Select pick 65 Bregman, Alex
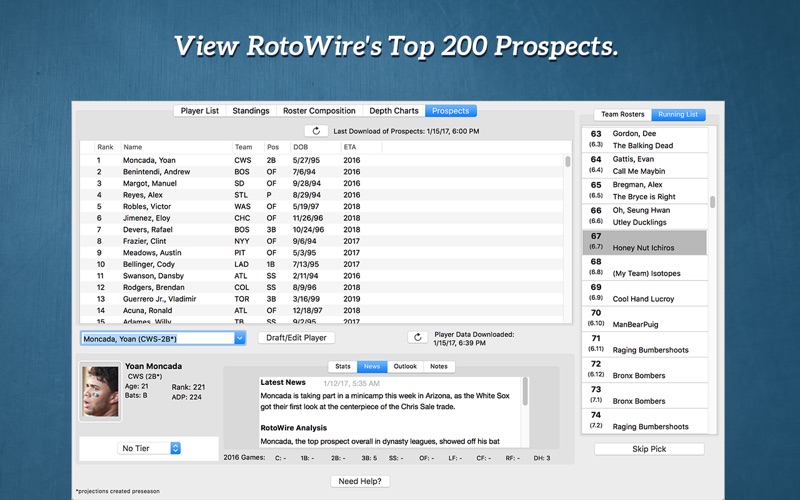The height and width of the screenshot is (500, 800). pos(645,191)
